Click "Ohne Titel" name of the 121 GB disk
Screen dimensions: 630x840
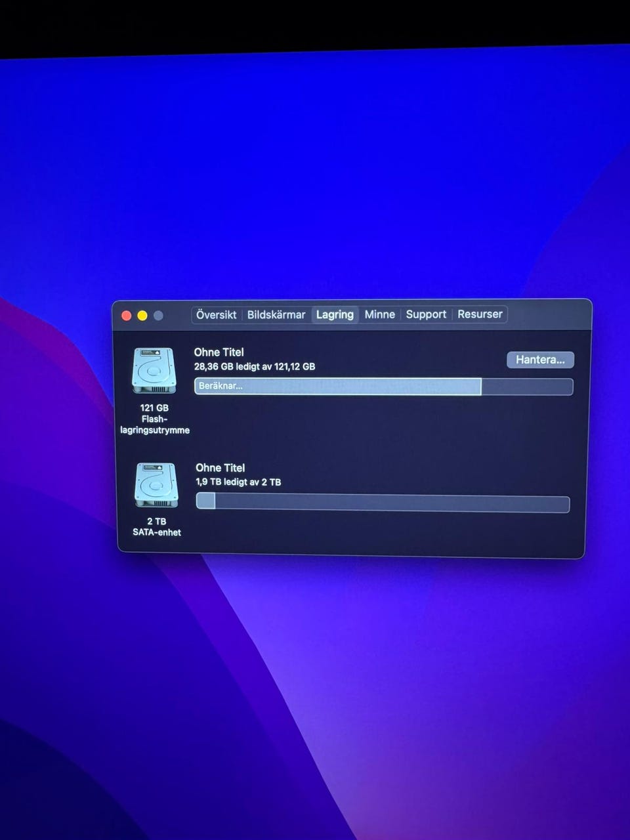[x=219, y=352]
